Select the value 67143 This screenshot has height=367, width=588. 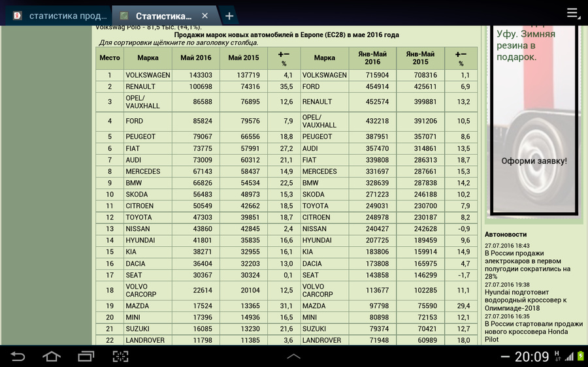click(203, 171)
